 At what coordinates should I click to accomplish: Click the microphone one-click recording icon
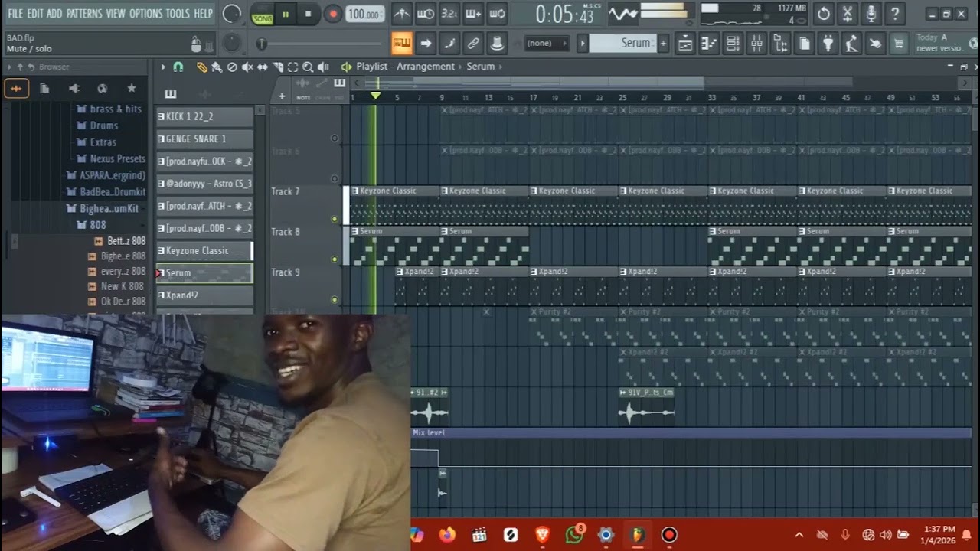tap(871, 14)
